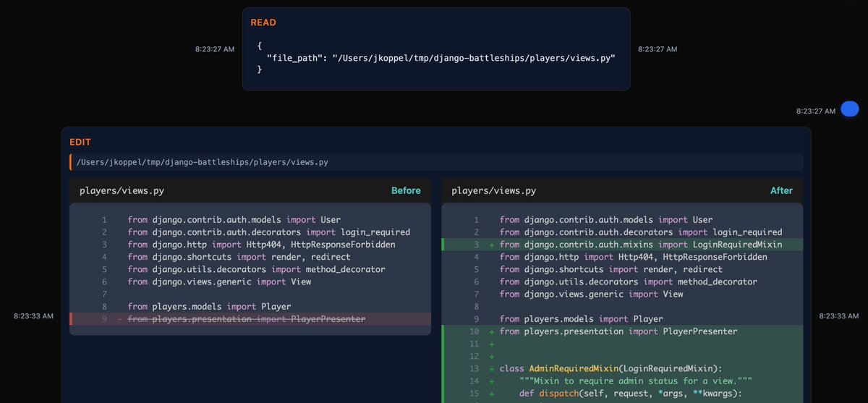Image resolution: width=868 pixels, height=403 pixels.
Task: Click the plus marker on After line 3
Action: (492, 245)
